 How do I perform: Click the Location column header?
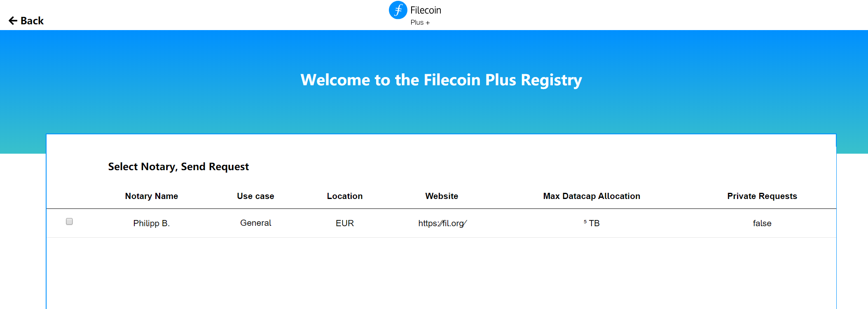[x=344, y=196]
